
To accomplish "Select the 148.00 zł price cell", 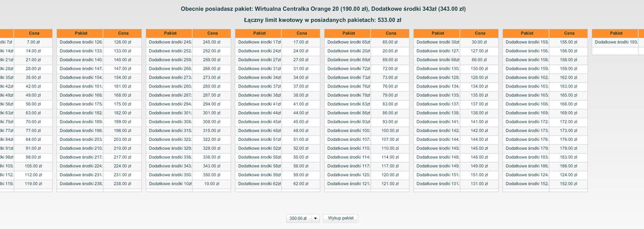I will [x=479, y=157].
